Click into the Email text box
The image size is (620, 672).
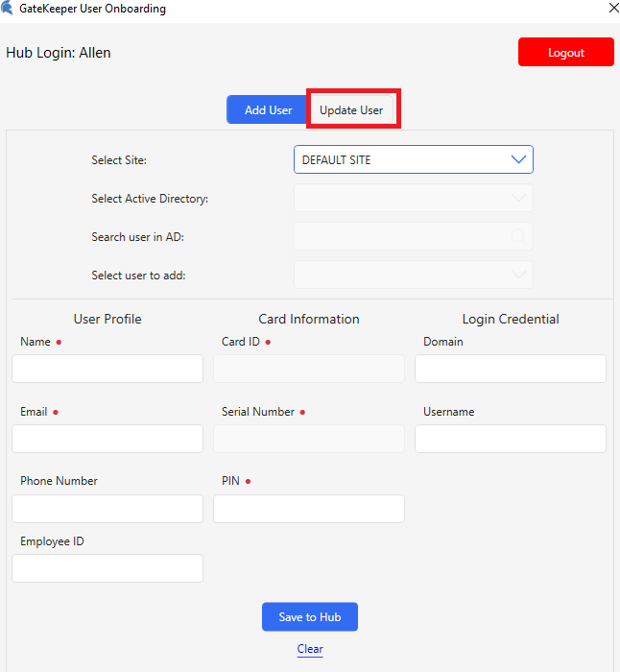pyautogui.click(x=107, y=439)
